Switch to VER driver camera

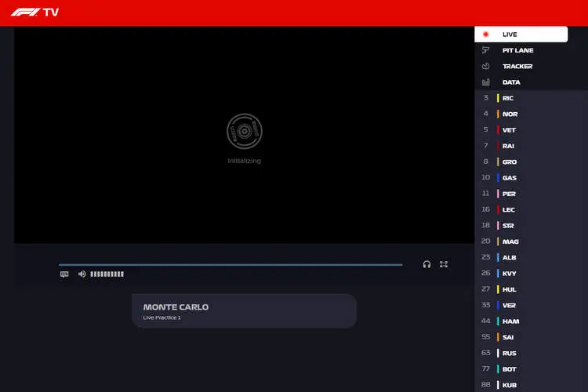coord(531,305)
